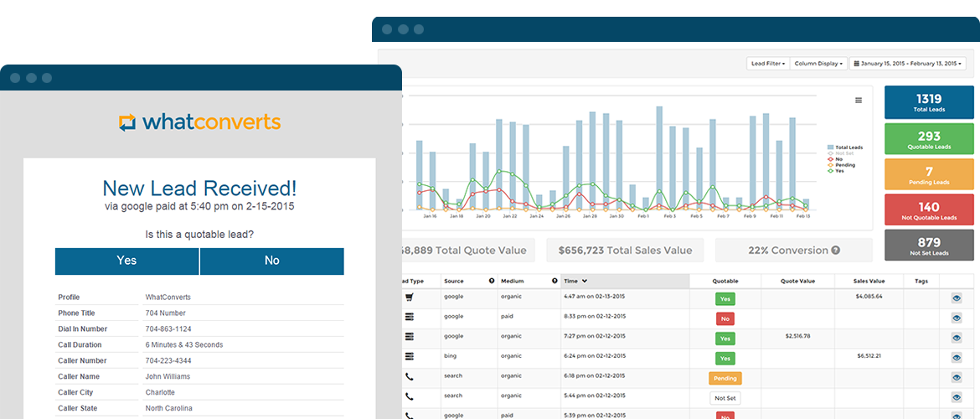Click the Tags column header
980x419 pixels.
921,281
